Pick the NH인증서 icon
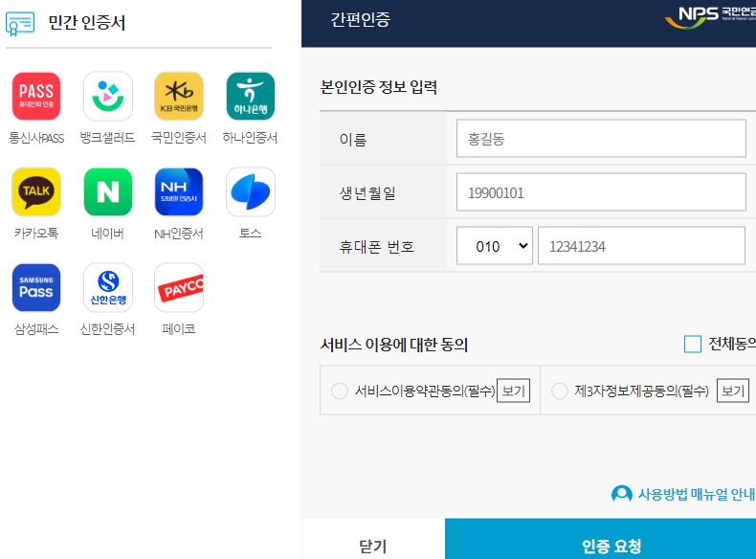This screenshot has width=756, height=559. (179, 191)
